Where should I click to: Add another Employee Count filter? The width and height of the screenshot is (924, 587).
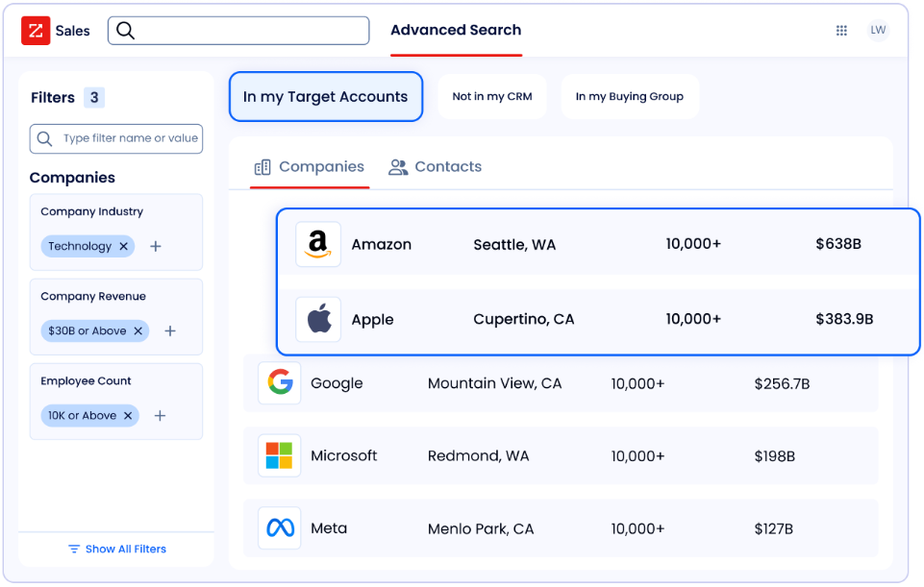click(x=160, y=416)
